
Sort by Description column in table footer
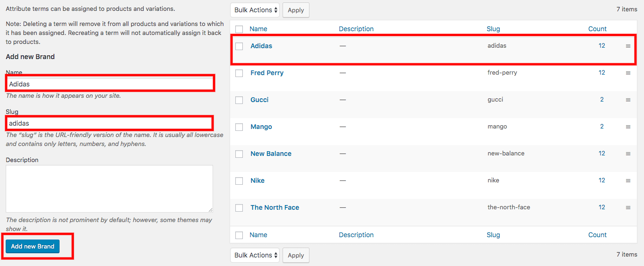[356, 235]
